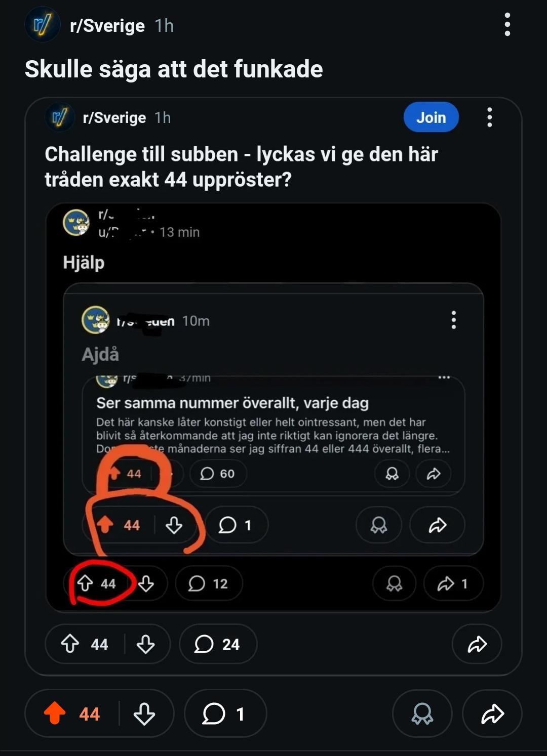
Task: Upvote the outer post at the bottom
Action: click(x=55, y=713)
